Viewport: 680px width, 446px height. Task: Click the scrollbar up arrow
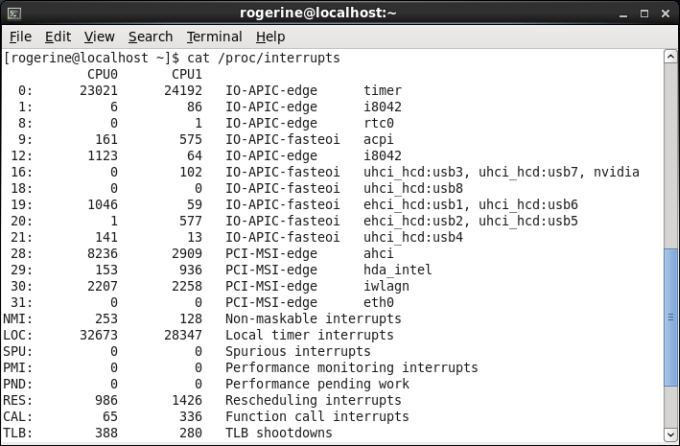pyautogui.click(x=671, y=57)
